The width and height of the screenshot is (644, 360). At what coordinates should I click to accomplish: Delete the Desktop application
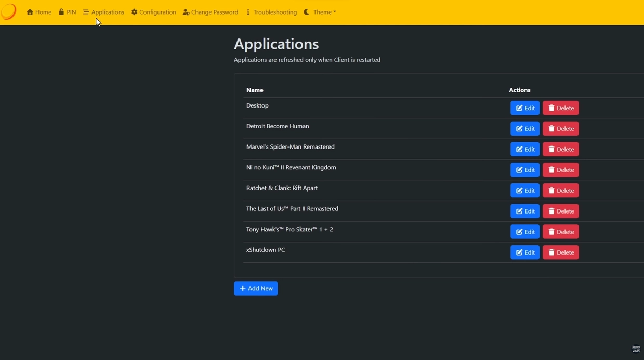tap(560, 108)
